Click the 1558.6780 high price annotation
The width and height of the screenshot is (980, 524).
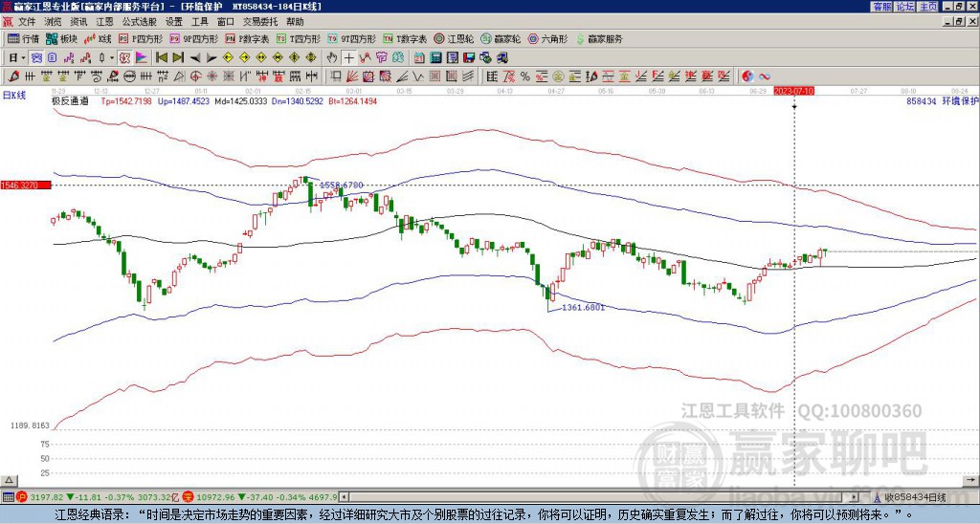point(342,186)
